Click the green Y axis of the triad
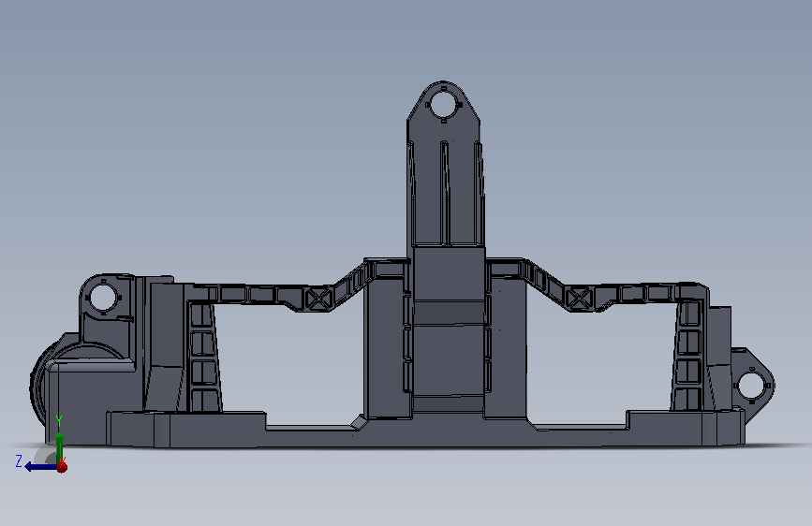The image size is (812, 526). point(60,446)
